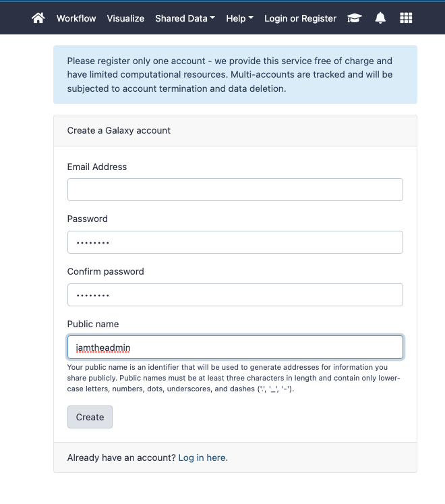Screen dimensions: 445x504
Task: Open the notifications bell icon
Action: [x=380, y=18]
